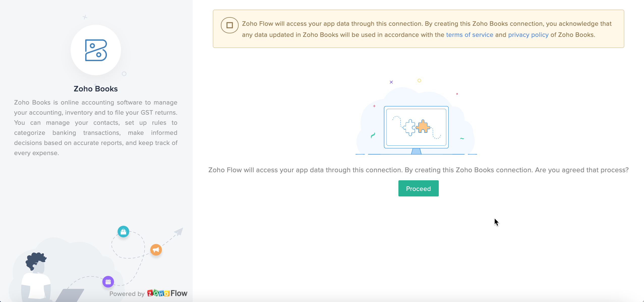644x302 pixels.
Task: Click the green Proceed button
Action: [418, 188]
